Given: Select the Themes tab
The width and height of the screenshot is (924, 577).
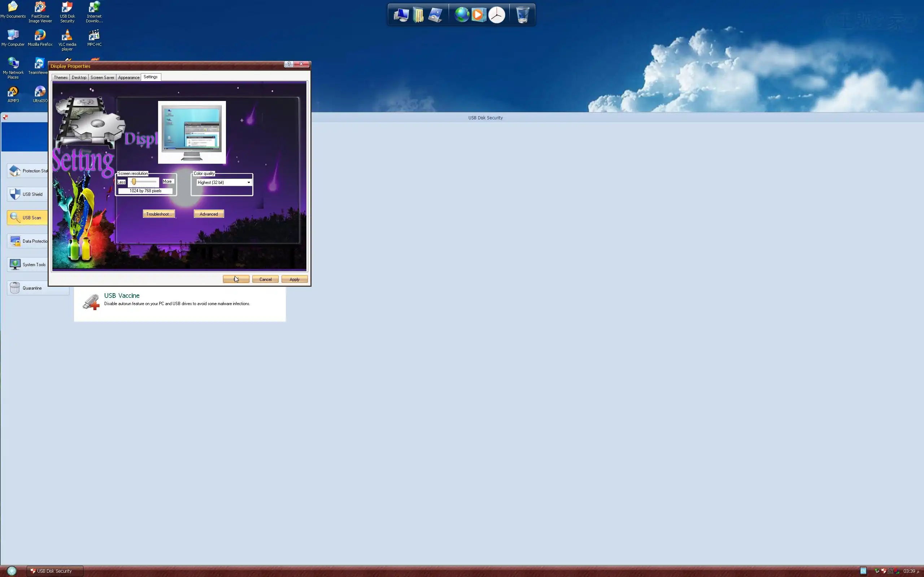Looking at the screenshot, I should tap(61, 78).
